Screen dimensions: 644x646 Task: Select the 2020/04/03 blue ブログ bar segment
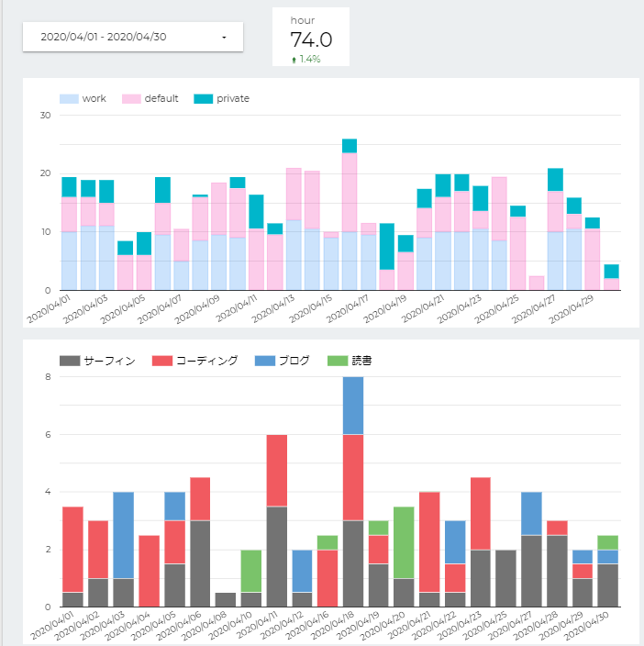point(124,535)
